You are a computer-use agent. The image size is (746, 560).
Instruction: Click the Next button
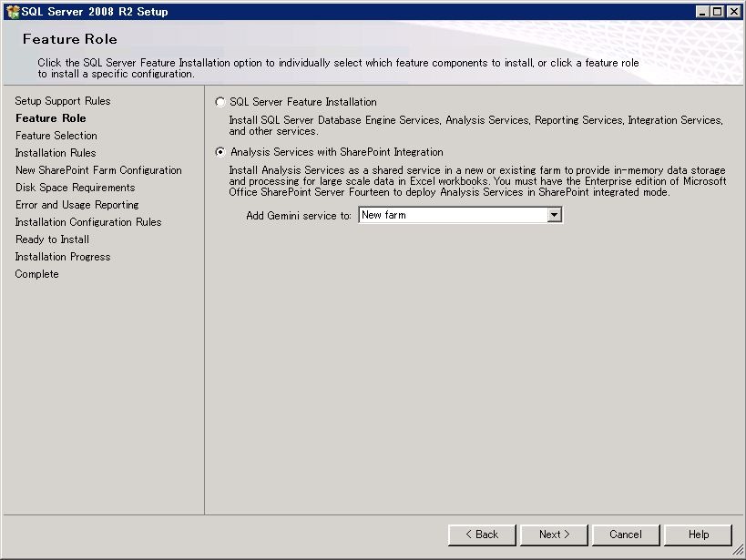(555, 535)
